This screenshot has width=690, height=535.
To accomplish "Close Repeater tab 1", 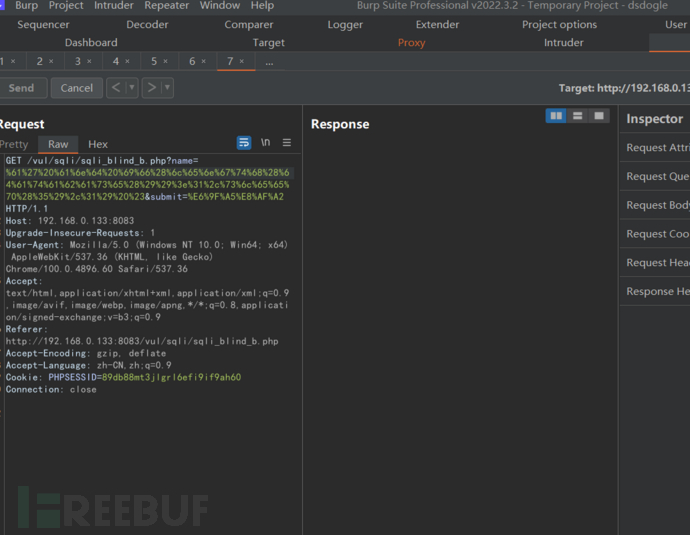I will tap(13, 61).
